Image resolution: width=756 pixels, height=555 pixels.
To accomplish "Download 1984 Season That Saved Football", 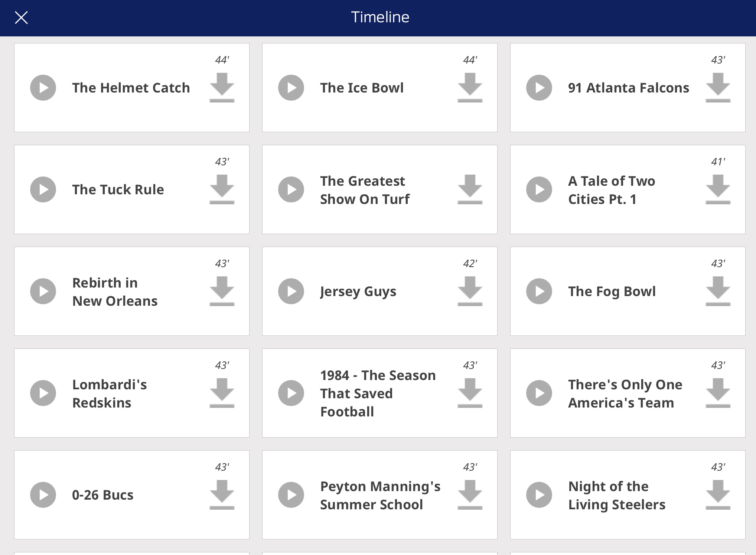I will (x=470, y=393).
